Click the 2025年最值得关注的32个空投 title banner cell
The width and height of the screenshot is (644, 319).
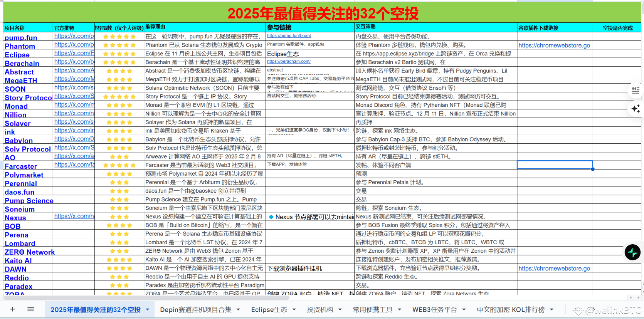tap(322, 13)
